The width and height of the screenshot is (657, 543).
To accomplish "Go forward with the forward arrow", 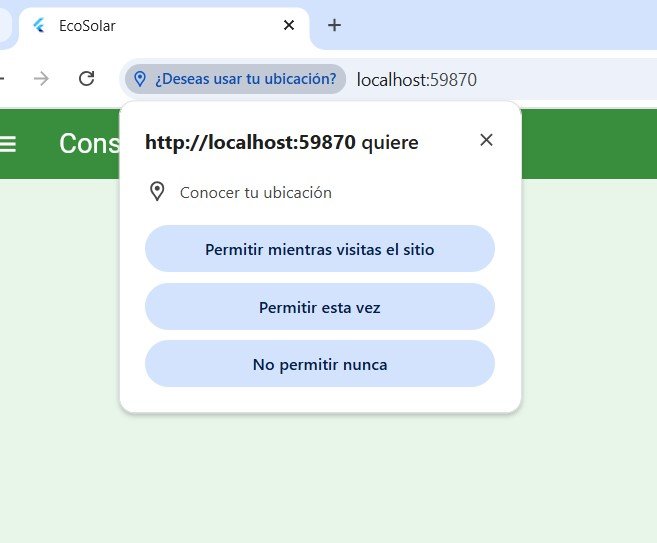I will click(x=41, y=78).
